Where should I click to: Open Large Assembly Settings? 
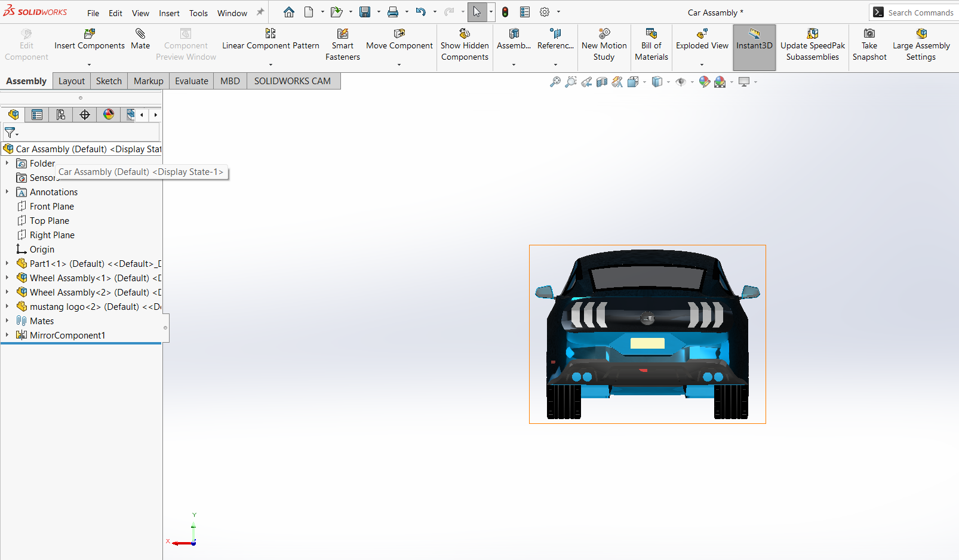click(921, 45)
